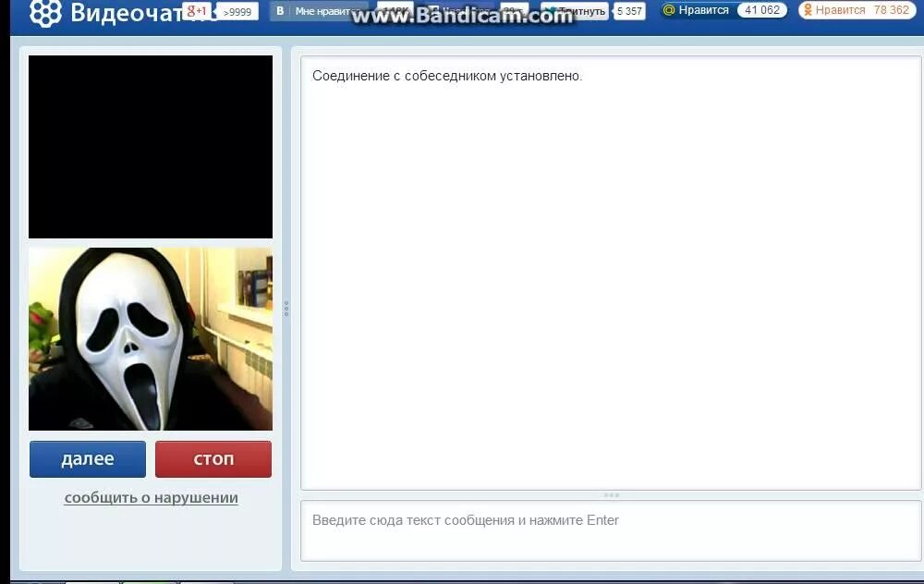Image resolution: width=924 pixels, height=584 pixels.
Task: Click the Твитнуть tweet button
Action: tap(575, 11)
